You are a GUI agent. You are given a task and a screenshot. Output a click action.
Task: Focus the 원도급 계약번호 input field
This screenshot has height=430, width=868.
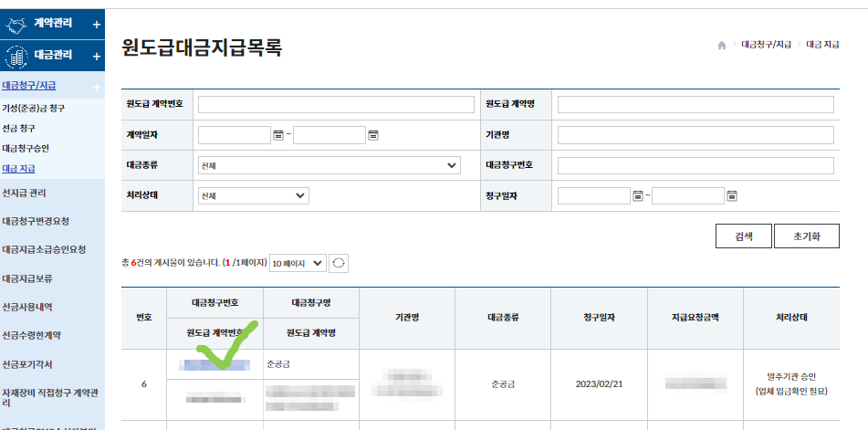point(336,105)
